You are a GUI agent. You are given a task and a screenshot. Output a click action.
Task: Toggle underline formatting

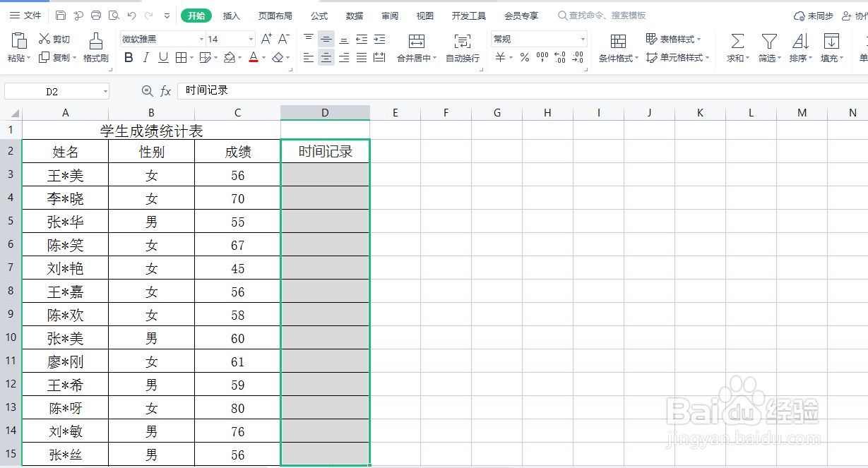click(x=162, y=57)
